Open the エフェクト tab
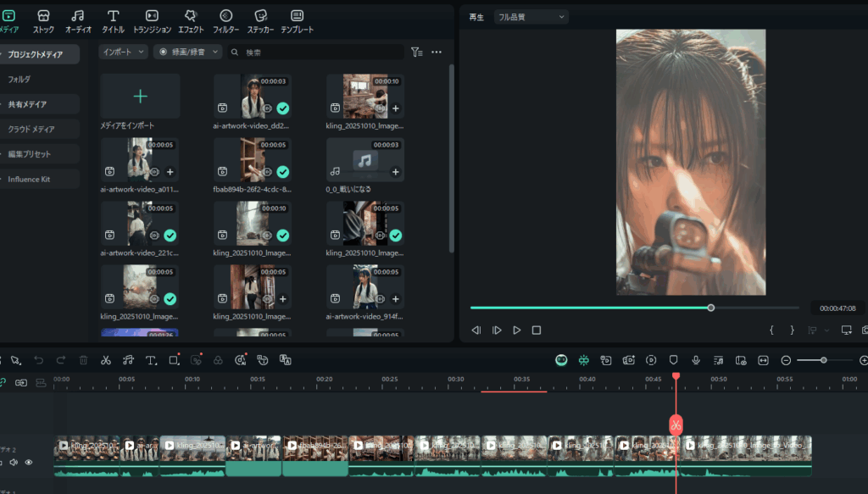Screen dimensions: 868x494 [x=191, y=21]
